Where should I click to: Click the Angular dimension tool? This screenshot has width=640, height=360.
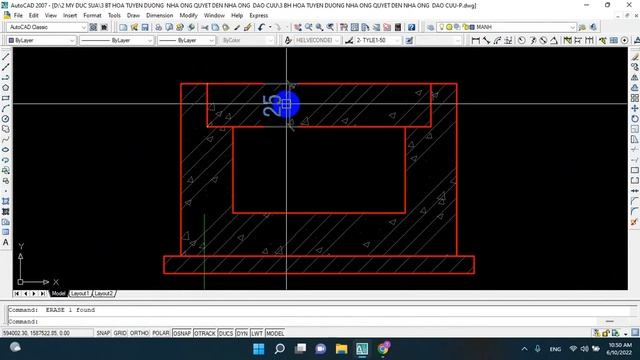tap(554, 40)
